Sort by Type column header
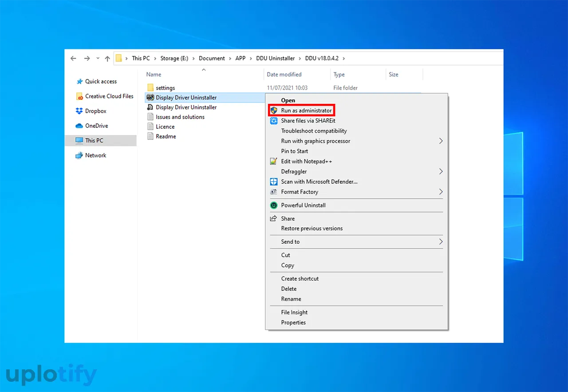 click(339, 75)
